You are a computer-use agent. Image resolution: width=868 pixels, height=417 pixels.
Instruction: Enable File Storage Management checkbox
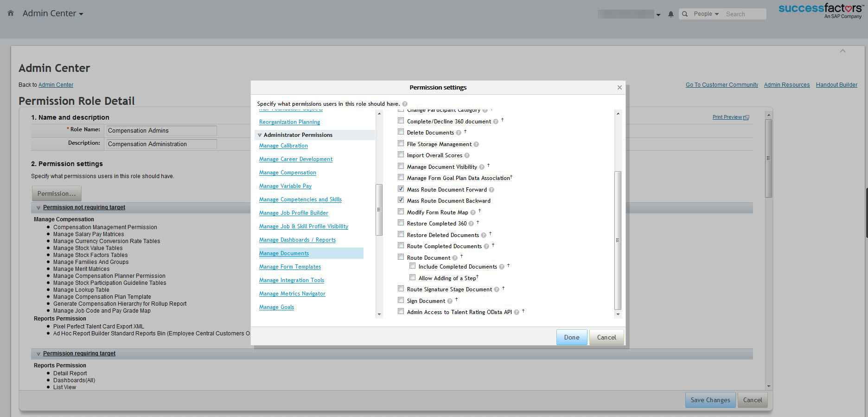(401, 143)
